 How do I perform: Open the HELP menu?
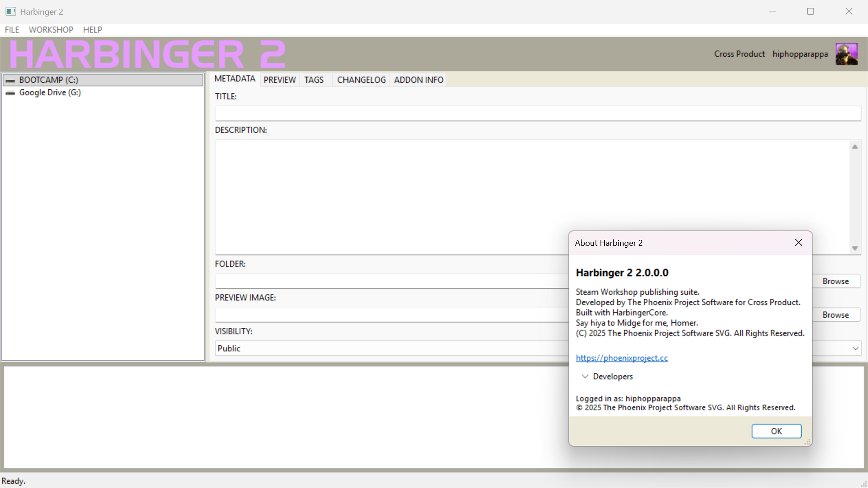[92, 30]
